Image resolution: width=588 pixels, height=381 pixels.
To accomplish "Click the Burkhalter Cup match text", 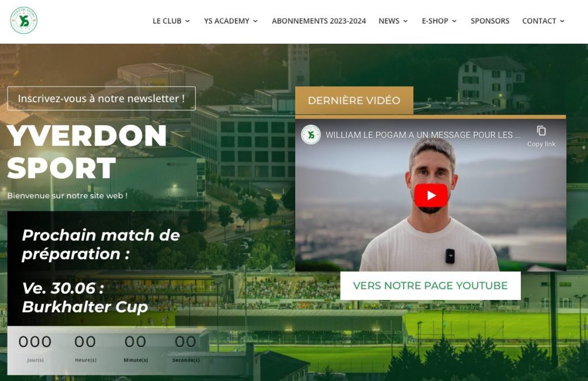I will [x=85, y=307].
